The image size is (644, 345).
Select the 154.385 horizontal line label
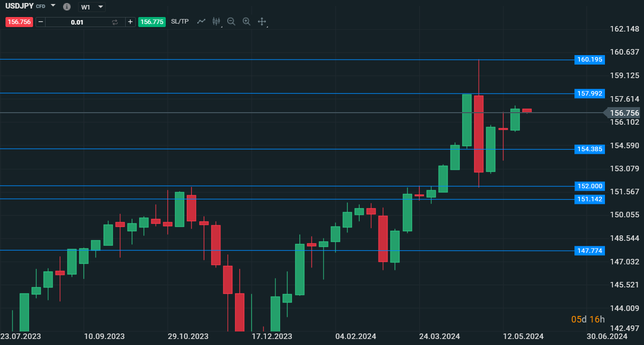589,149
